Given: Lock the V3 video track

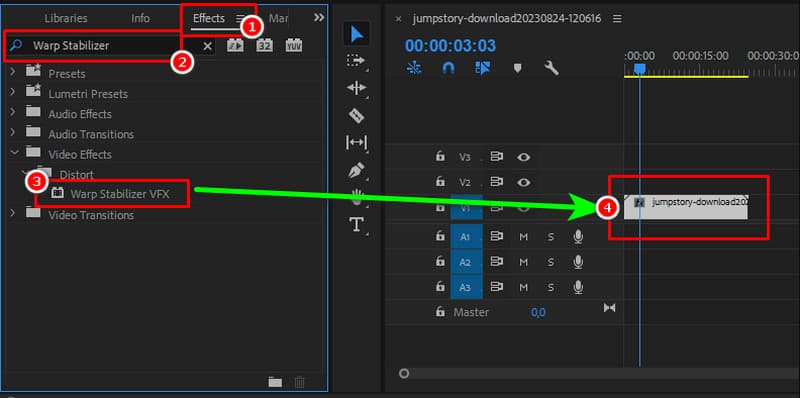Looking at the screenshot, I should (x=440, y=157).
